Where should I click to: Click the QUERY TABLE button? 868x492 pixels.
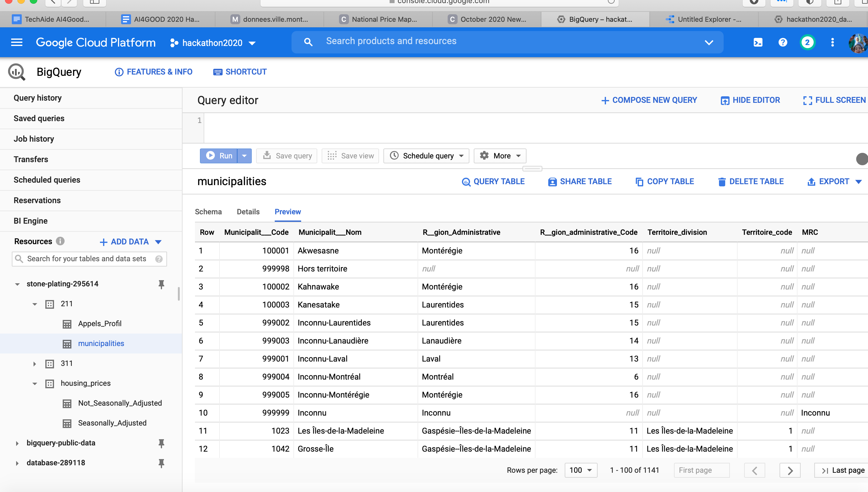(x=493, y=181)
